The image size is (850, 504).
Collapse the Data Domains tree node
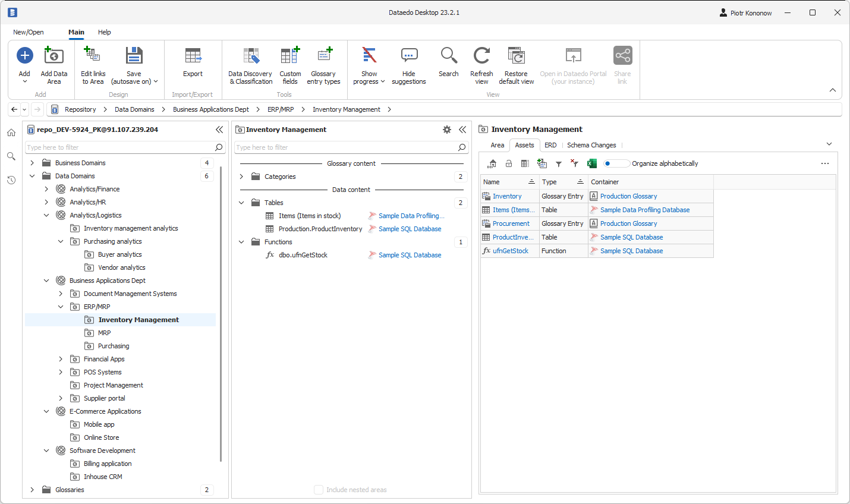point(32,176)
